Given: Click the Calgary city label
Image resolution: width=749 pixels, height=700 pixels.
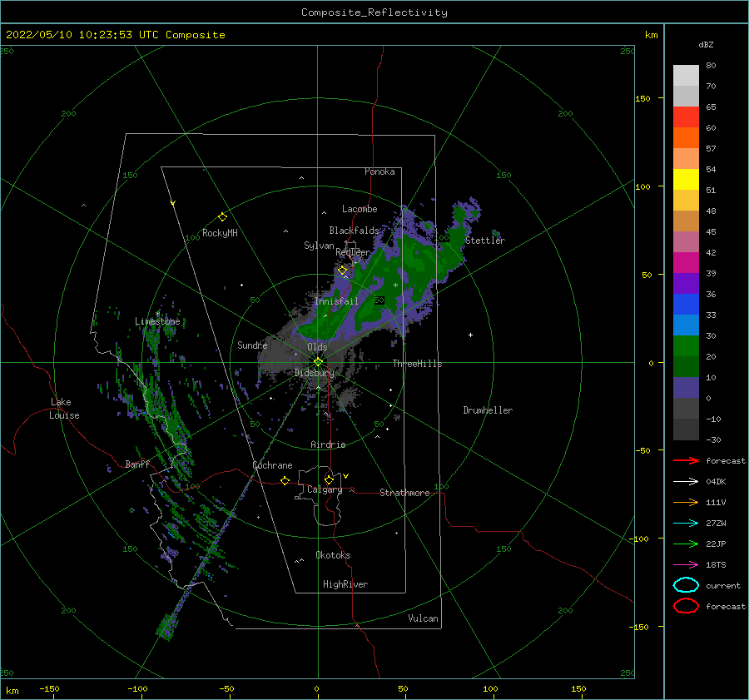Looking at the screenshot, I should pos(325,489).
